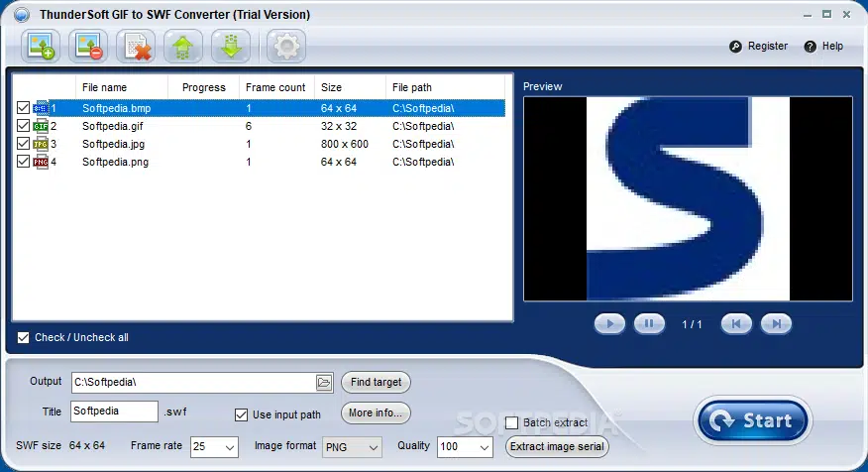
Task: Jump to previous preview frame
Action: [x=736, y=323]
